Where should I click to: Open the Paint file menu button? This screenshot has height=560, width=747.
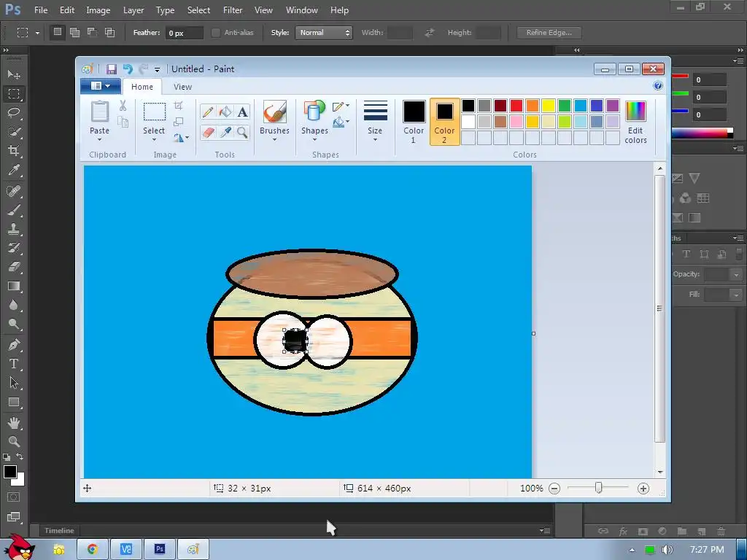click(x=101, y=86)
